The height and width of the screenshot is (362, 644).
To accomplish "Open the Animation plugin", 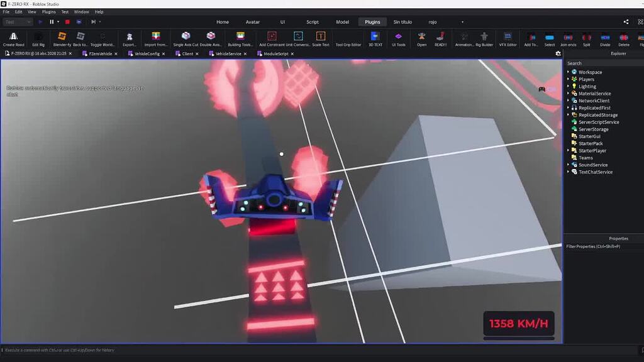I will point(464,39).
